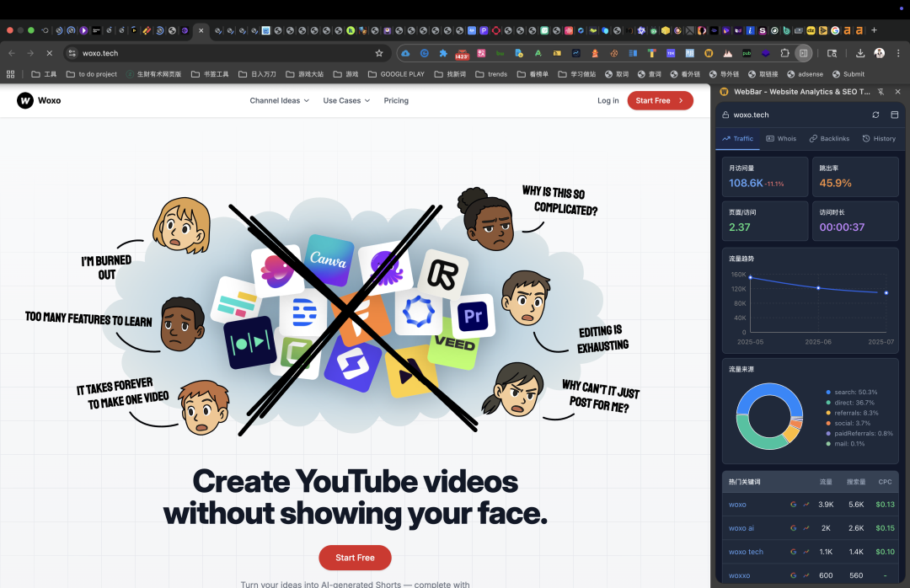Open the Chrome extensions puzzle menu

click(x=784, y=53)
